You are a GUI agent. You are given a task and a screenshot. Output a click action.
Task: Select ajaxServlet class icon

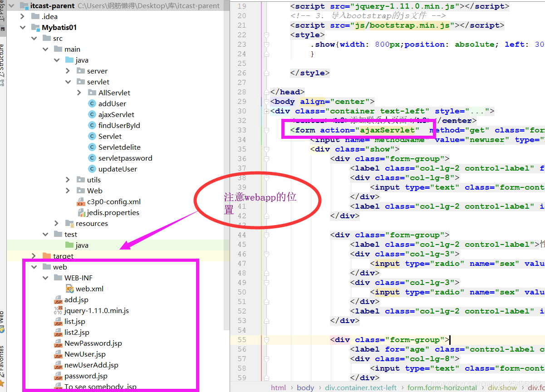[91, 114]
